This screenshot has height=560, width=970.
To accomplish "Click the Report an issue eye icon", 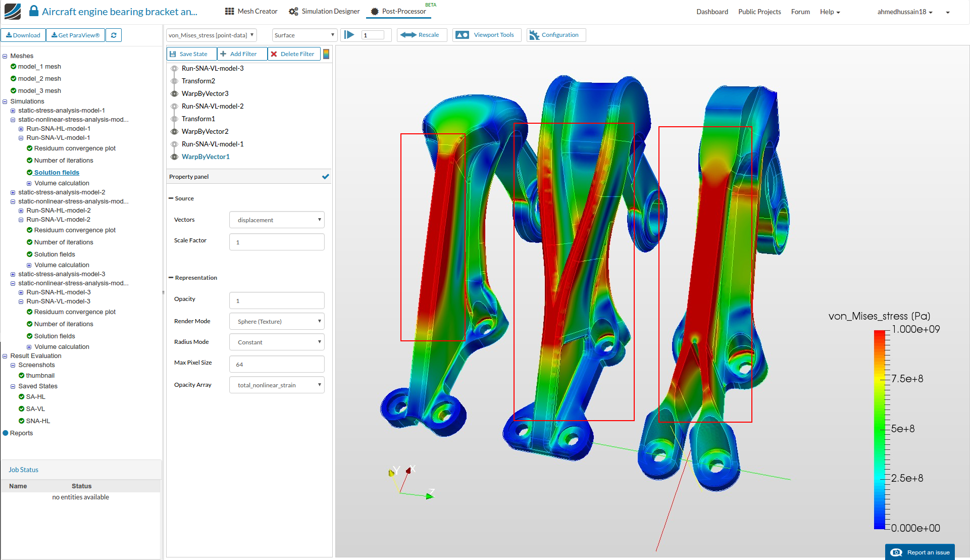I will point(896,552).
